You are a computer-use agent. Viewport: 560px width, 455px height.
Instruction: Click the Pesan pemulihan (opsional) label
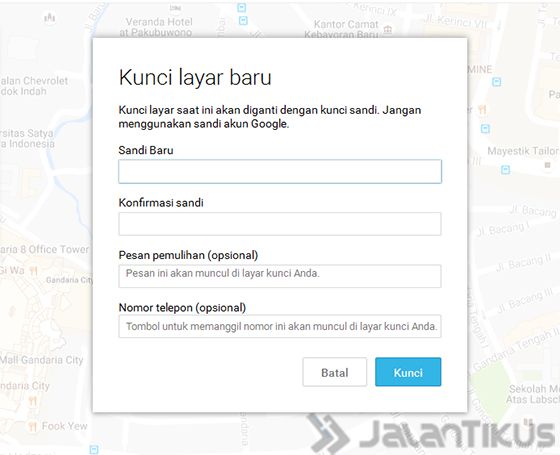pos(188,255)
